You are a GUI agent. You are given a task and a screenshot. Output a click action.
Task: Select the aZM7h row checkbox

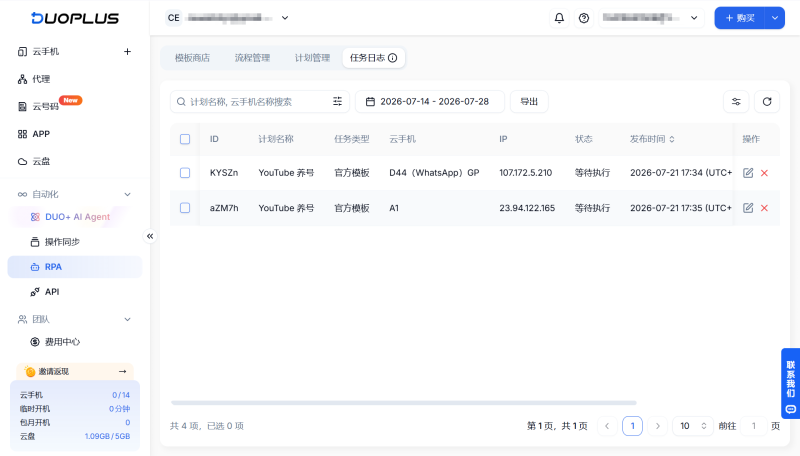[185, 208]
